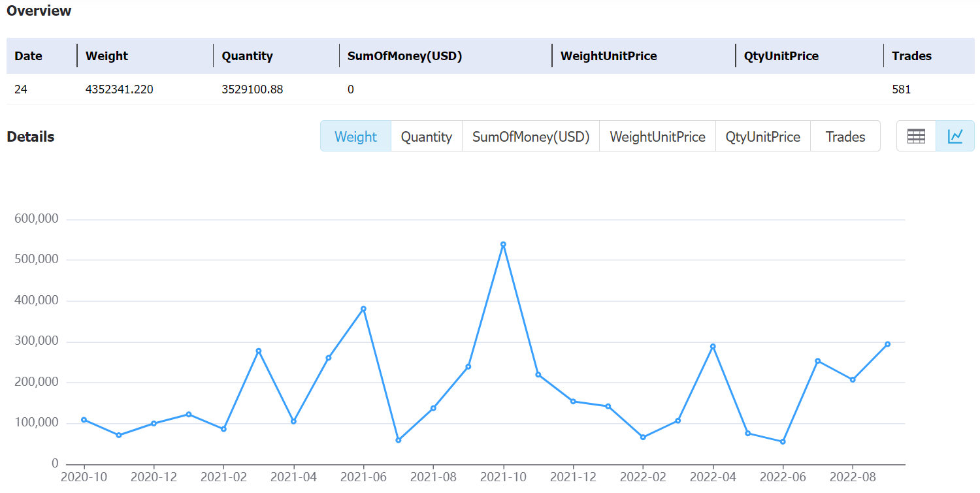Click the 2021-02 data point on chart
The width and height of the screenshot is (980, 493).
223,429
